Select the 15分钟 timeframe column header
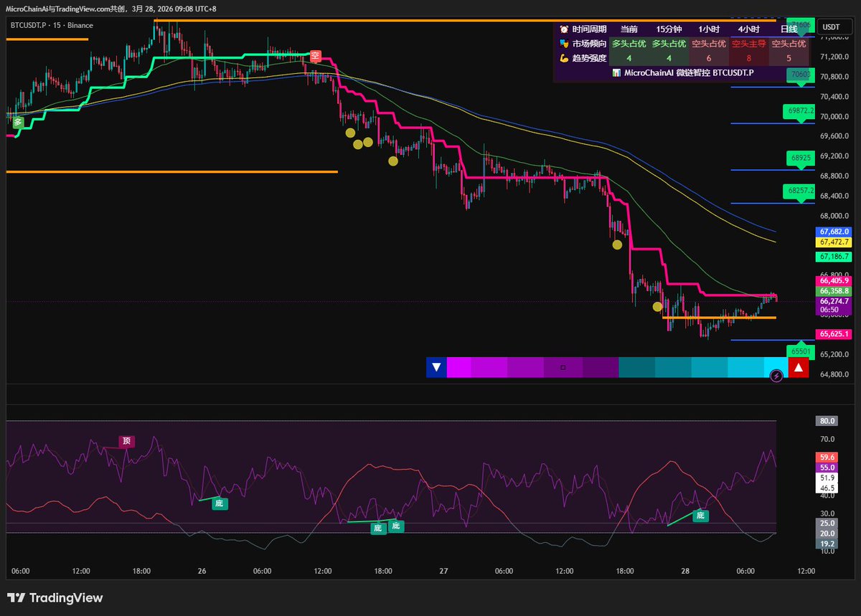 (x=669, y=29)
